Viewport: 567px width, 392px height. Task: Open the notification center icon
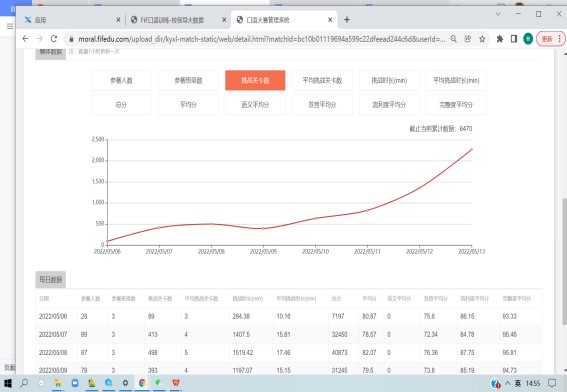pyautogui.click(x=552, y=383)
